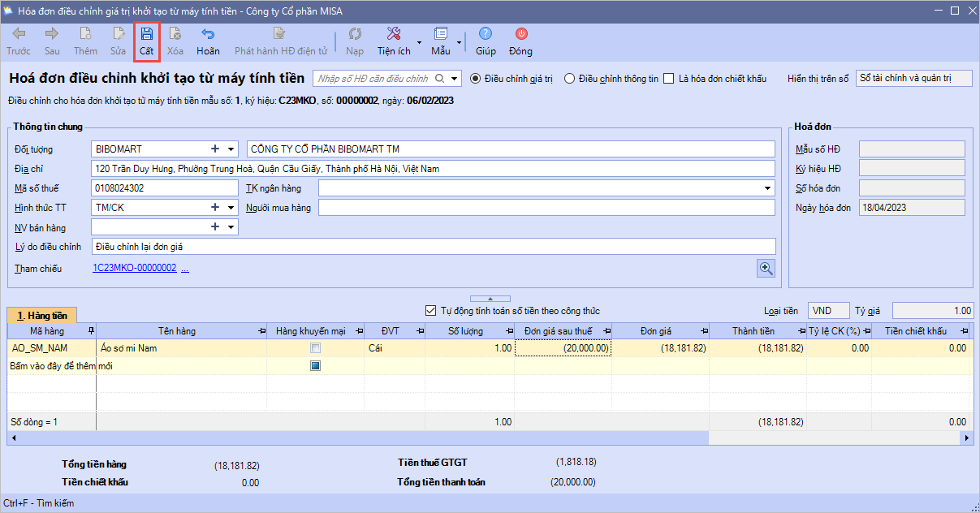Select the Điều chỉnh thông tin radio button
Image resolution: width=980 pixels, height=513 pixels.
click(569, 79)
